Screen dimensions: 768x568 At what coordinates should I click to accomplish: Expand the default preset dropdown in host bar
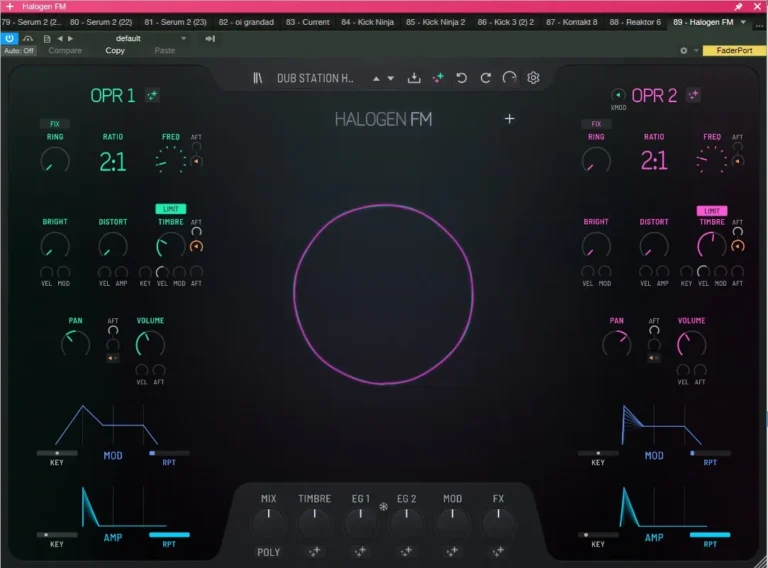(183, 38)
